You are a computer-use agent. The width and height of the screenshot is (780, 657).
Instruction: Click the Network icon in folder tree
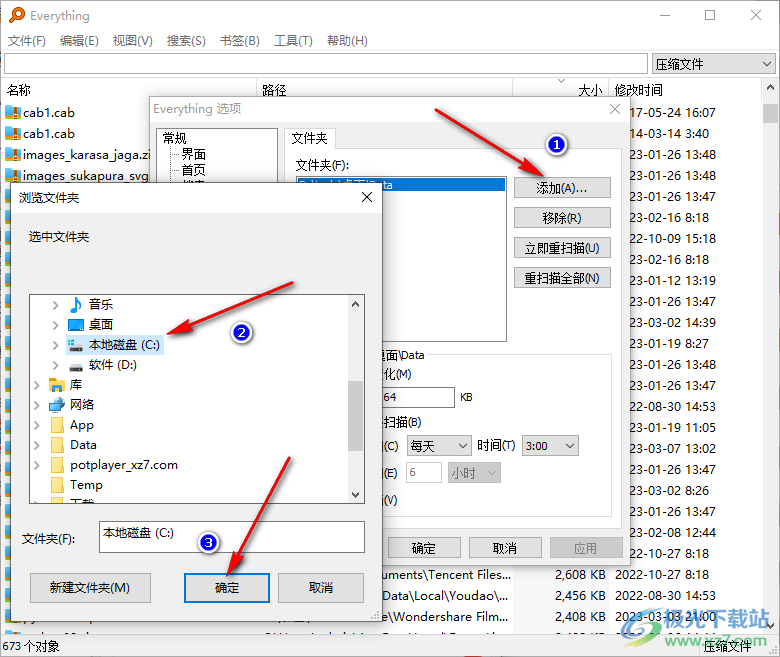pyautogui.click(x=57, y=404)
